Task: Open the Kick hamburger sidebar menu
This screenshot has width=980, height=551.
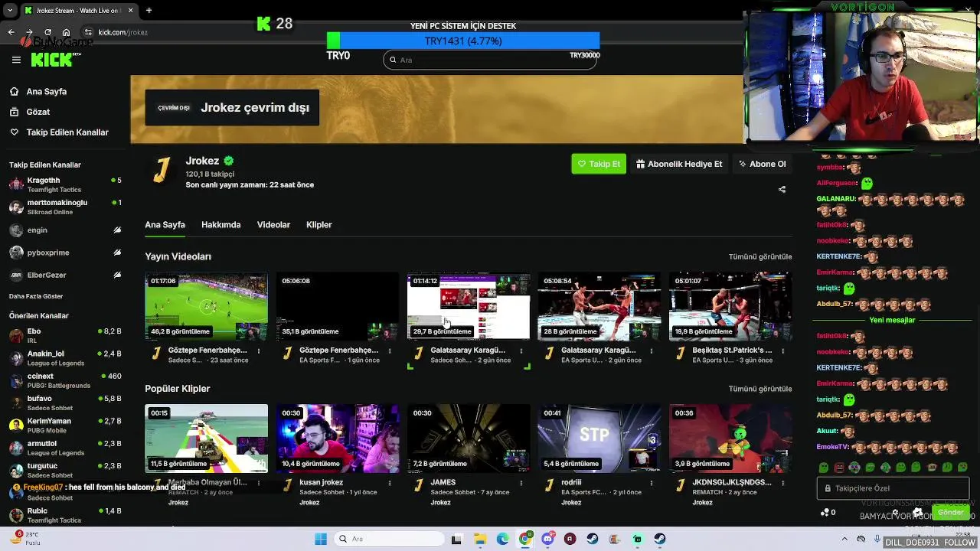Action: 16,60
